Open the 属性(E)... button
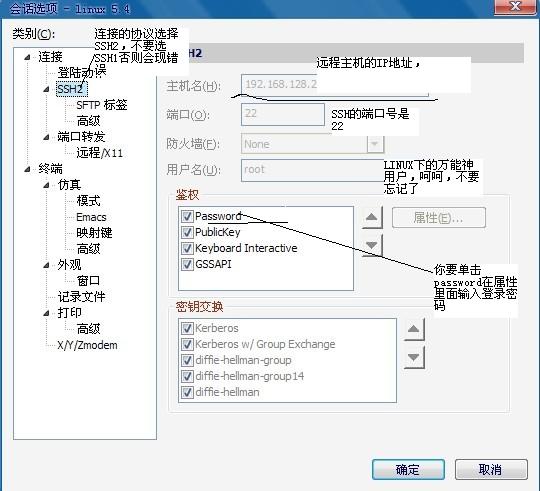 pos(439,218)
